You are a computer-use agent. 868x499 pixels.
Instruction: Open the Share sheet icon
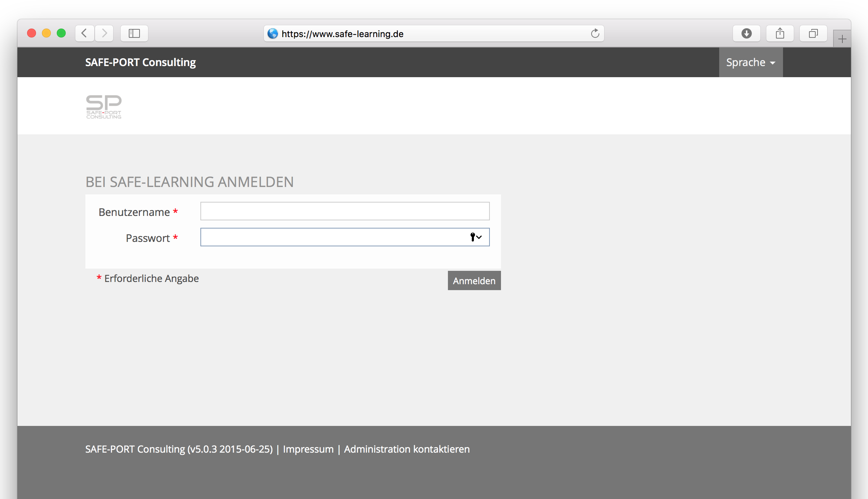click(x=780, y=33)
